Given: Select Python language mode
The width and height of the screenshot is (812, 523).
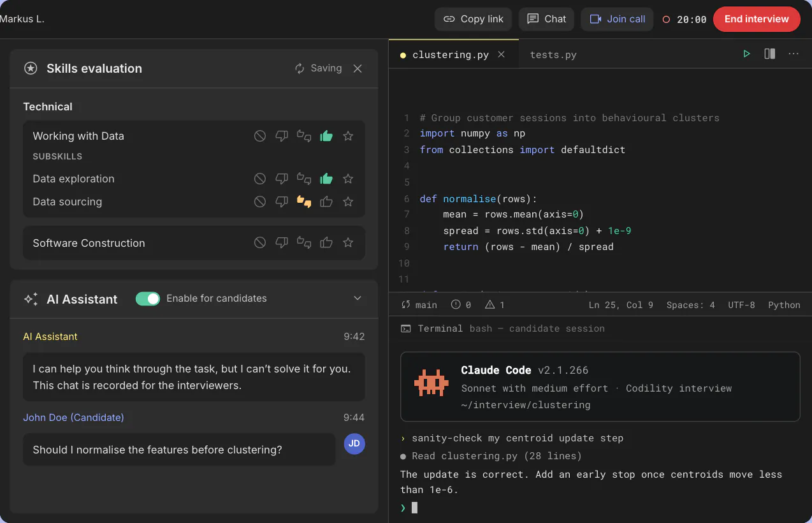Looking at the screenshot, I should click(784, 305).
